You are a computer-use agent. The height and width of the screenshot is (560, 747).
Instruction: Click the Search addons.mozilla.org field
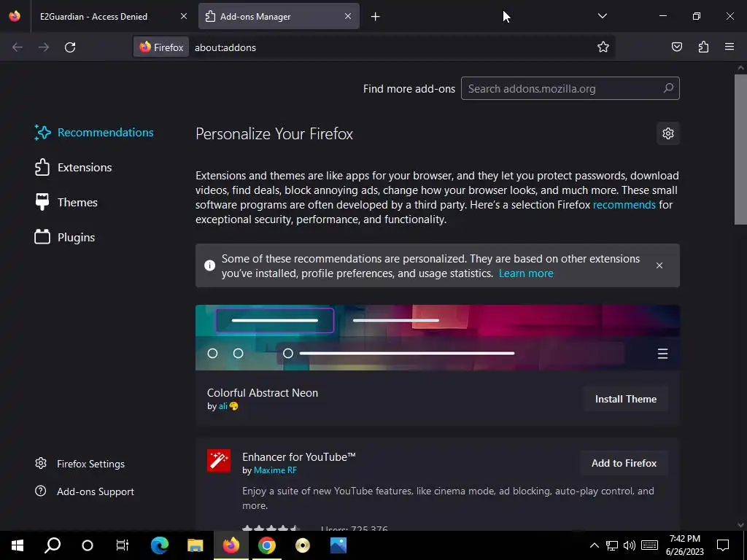[570, 88]
